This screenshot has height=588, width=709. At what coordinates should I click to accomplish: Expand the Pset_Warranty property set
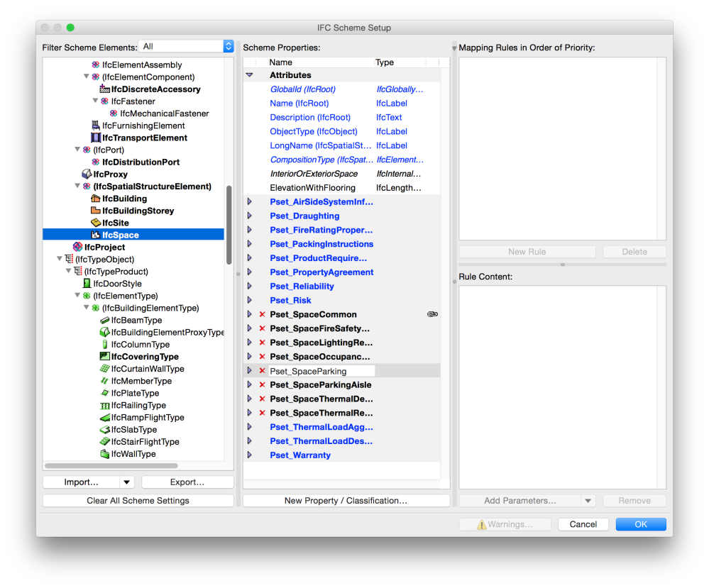[250, 455]
